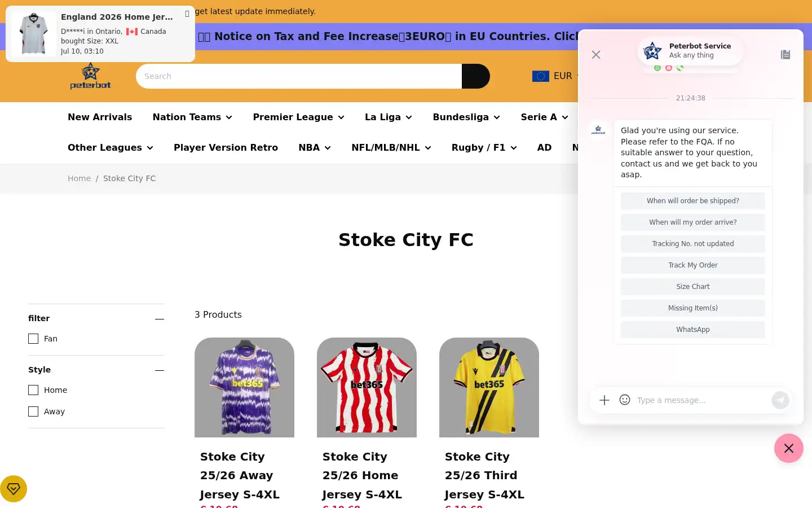Viewport: 812px width, 508px height.
Task: Tick the Away style checkbox
Action: coord(33,411)
